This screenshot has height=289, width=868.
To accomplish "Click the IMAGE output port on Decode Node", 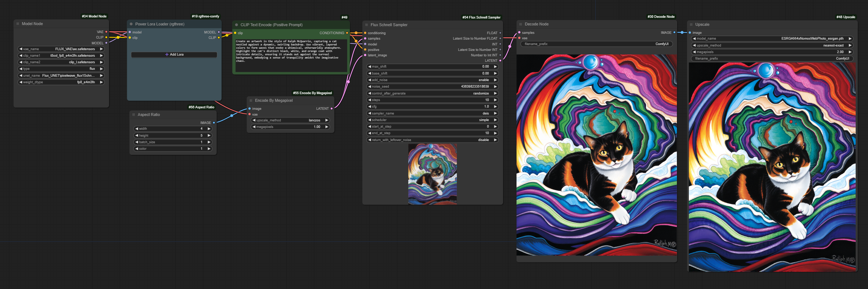I will pos(674,33).
